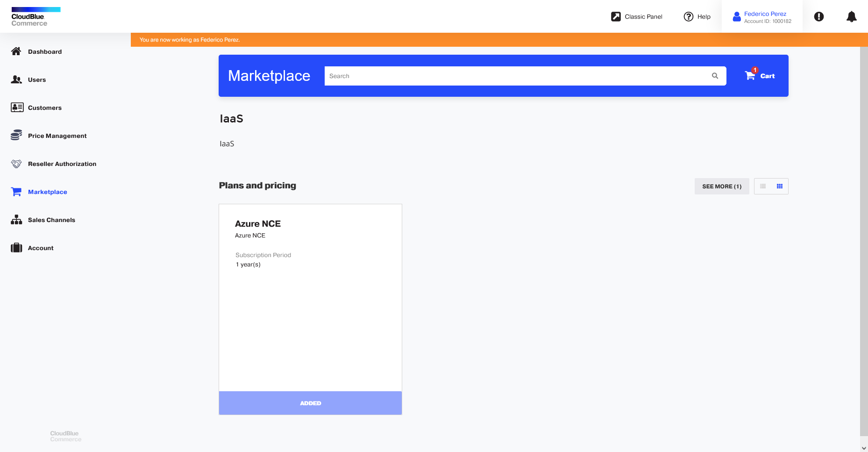The height and width of the screenshot is (452, 868).
Task: Click the Dashboard home icon
Action: point(16,51)
